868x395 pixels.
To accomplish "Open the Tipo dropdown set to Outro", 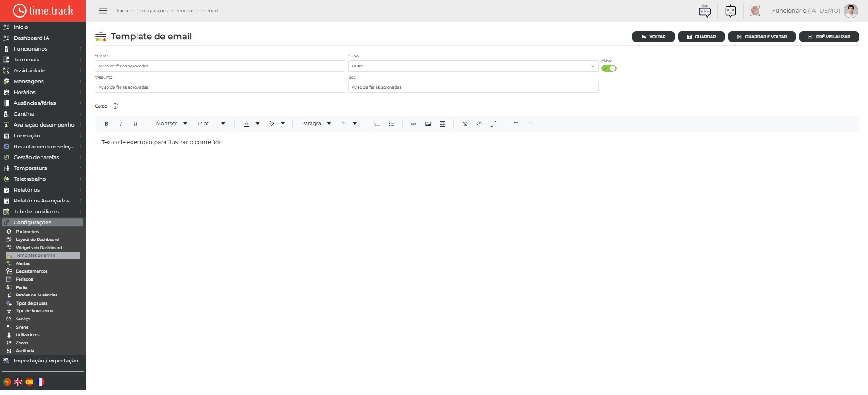I will [473, 66].
